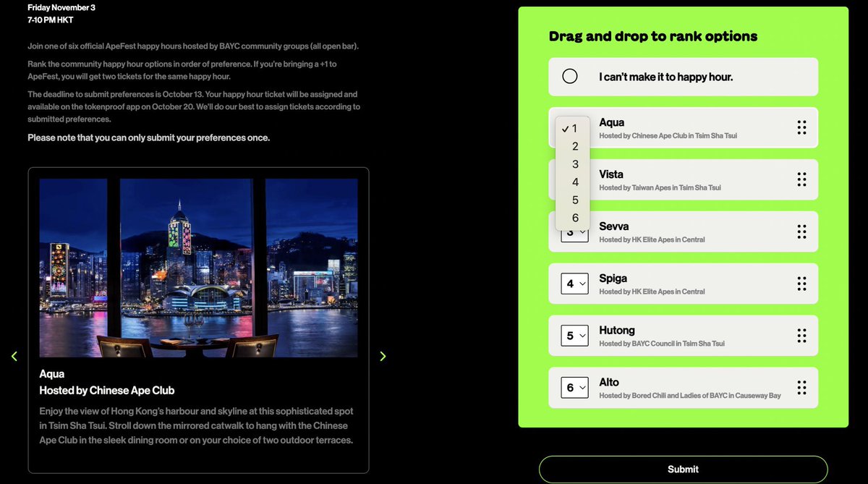Image resolution: width=868 pixels, height=484 pixels.
Task: Choose rank 3 in open dropdown list
Action: tap(573, 164)
